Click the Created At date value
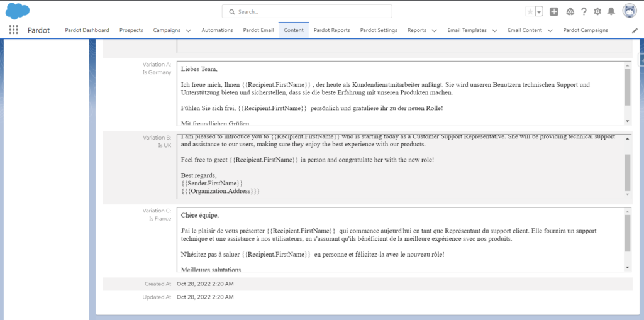The height and width of the screenshot is (320, 644). 206,284
